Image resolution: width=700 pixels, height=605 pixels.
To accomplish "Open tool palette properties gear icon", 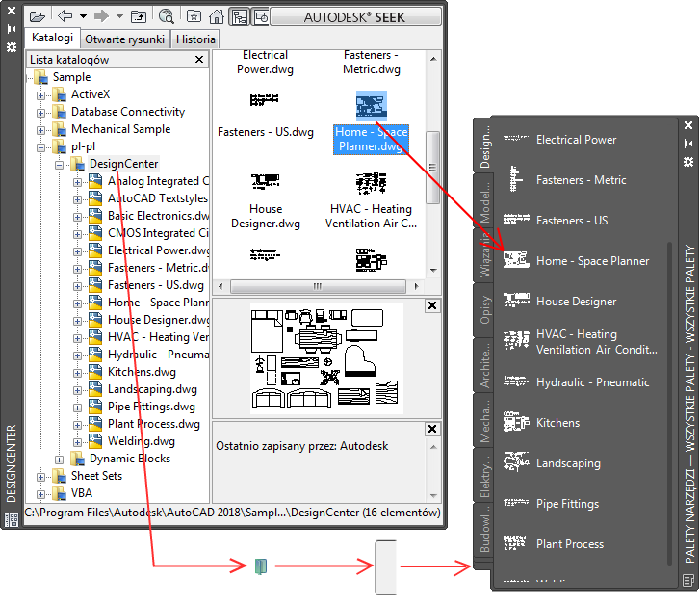I will 688,162.
